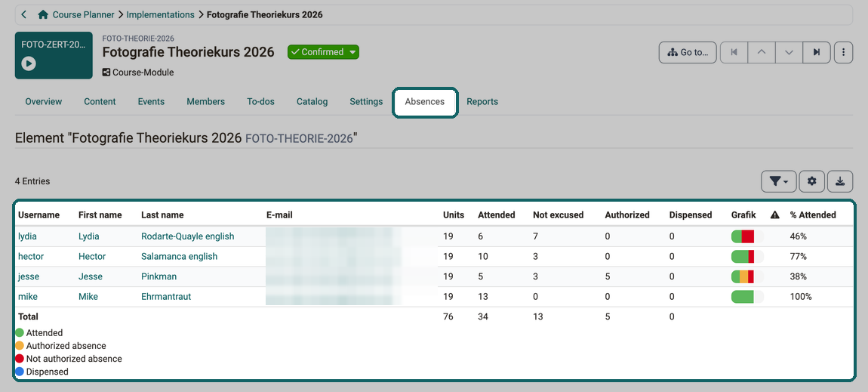Viewport: 868px width, 392px height.
Task: Sort by Last name column header
Action: [x=162, y=215]
